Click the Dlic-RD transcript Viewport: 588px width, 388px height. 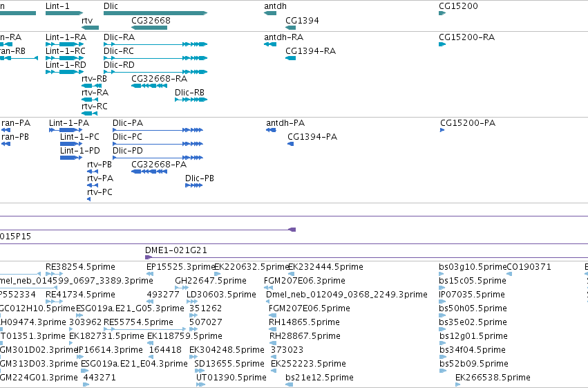click(x=155, y=72)
